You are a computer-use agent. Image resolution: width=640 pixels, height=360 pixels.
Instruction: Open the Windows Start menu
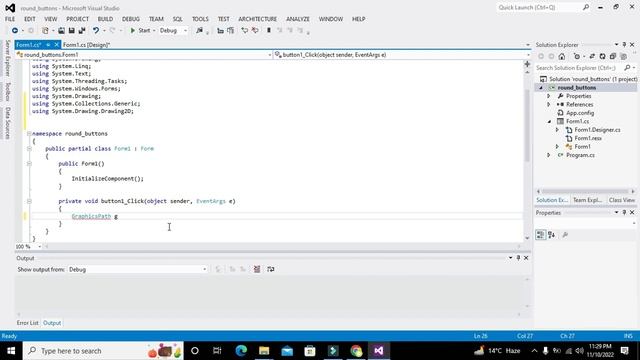click(x=11, y=351)
